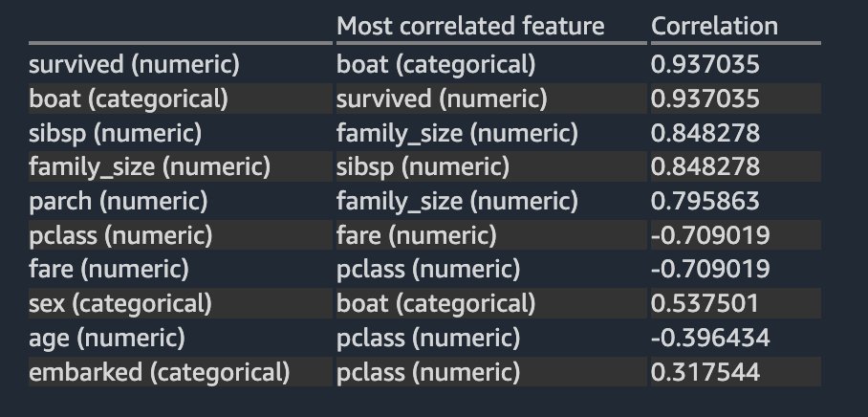Click the 'Most correlated feature' column header
868x417 pixels.
[470, 26]
